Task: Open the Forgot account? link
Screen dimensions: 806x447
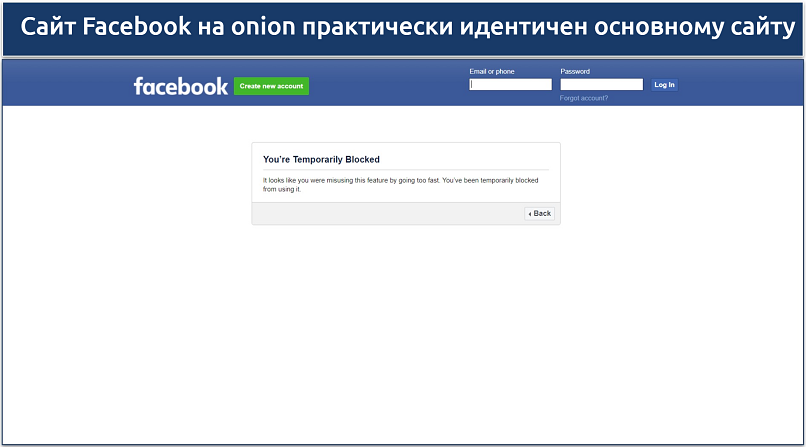Action: pos(584,98)
